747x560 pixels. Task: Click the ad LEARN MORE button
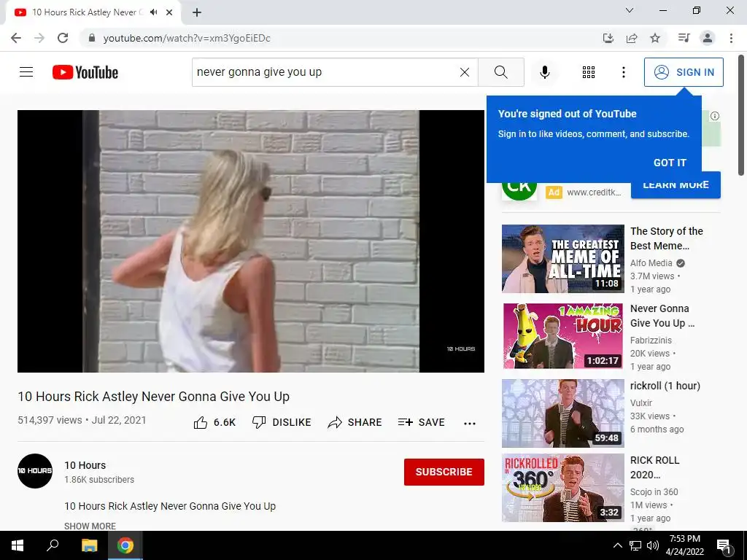pyautogui.click(x=676, y=186)
